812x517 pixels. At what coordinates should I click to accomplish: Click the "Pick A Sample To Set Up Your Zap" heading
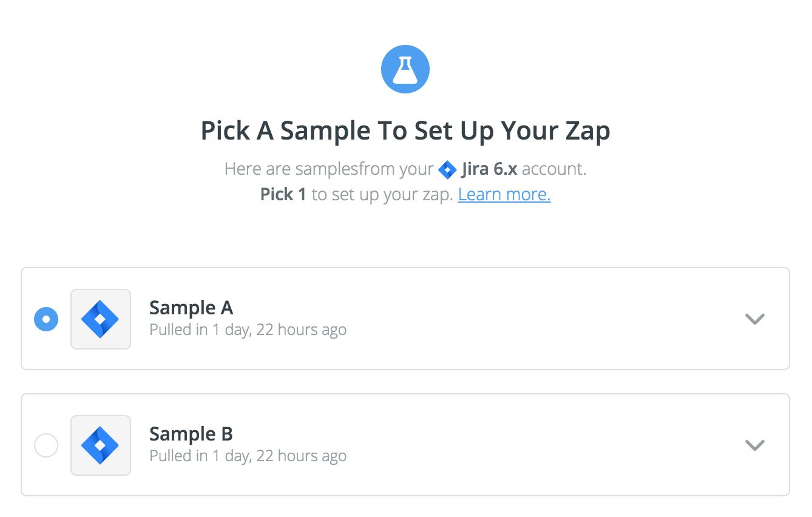405,131
